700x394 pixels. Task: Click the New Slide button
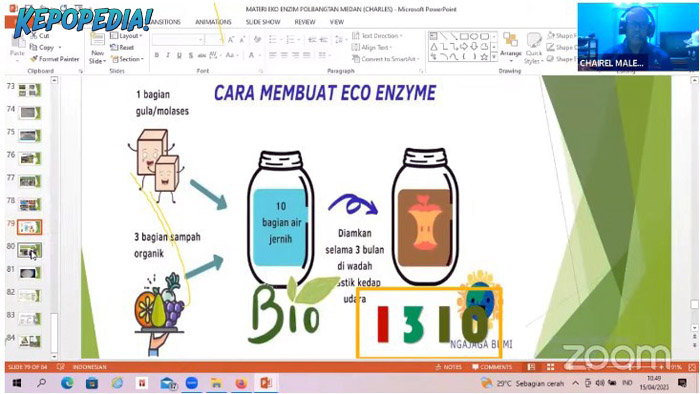97,48
